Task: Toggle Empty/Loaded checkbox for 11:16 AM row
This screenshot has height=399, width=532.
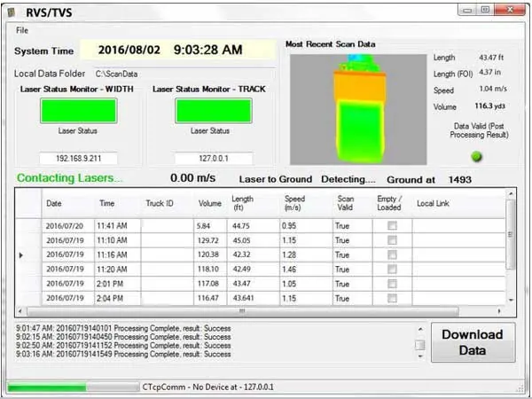Action: (392, 254)
